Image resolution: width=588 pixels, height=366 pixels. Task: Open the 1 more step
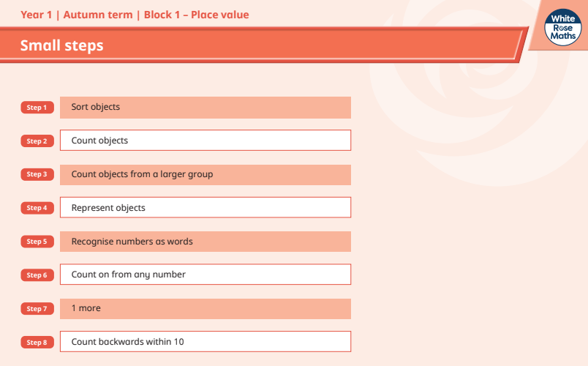[205, 309]
